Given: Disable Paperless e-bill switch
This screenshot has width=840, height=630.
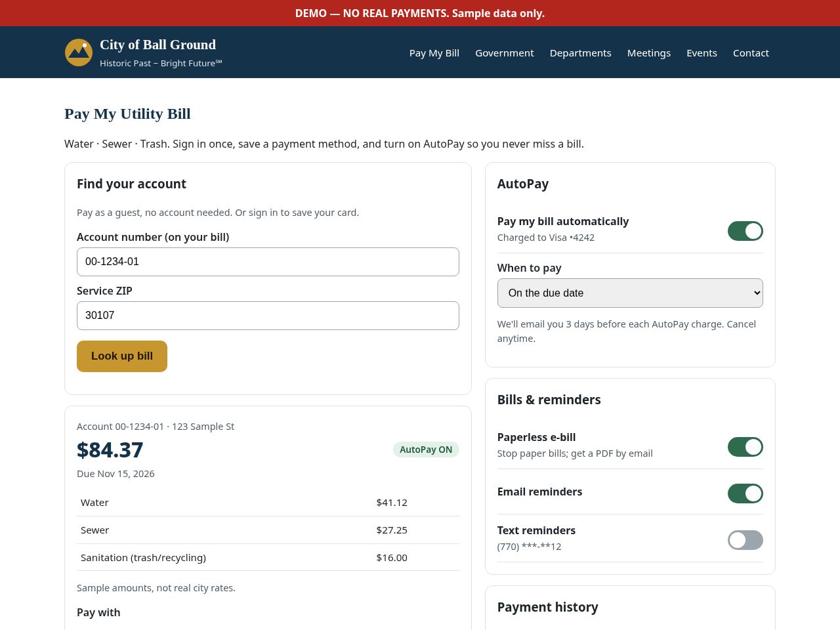Looking at the screenshot, I should point(745,447).
